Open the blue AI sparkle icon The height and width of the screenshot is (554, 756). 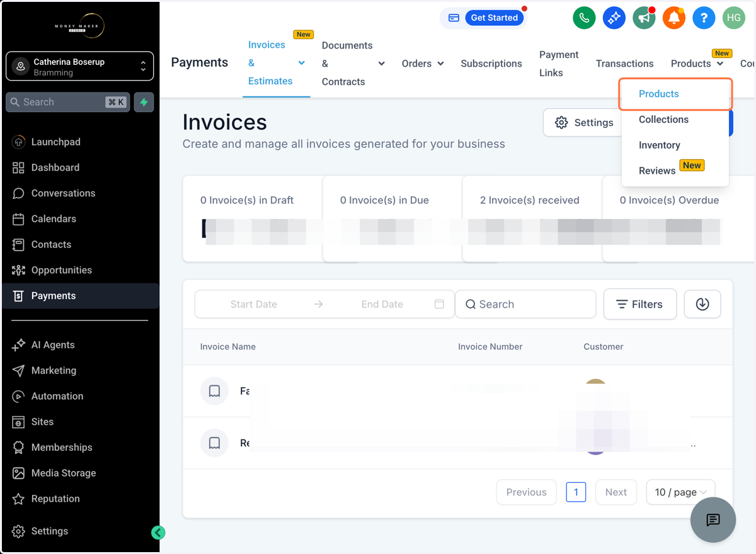tap(614, 18)
